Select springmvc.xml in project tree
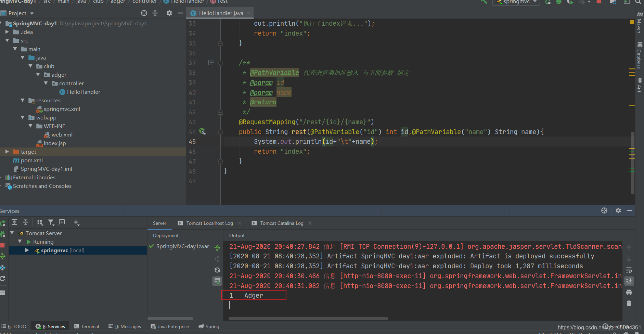 [58, 109]
